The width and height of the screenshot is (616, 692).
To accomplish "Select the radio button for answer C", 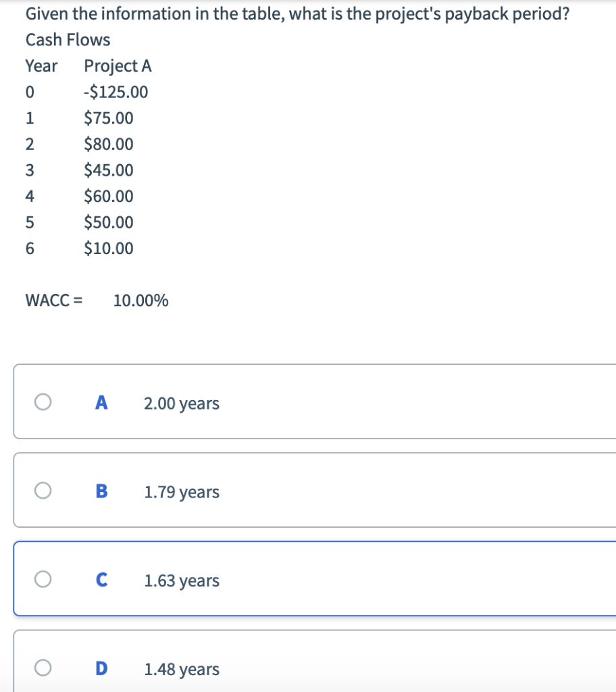I will [x=43, y=578].
